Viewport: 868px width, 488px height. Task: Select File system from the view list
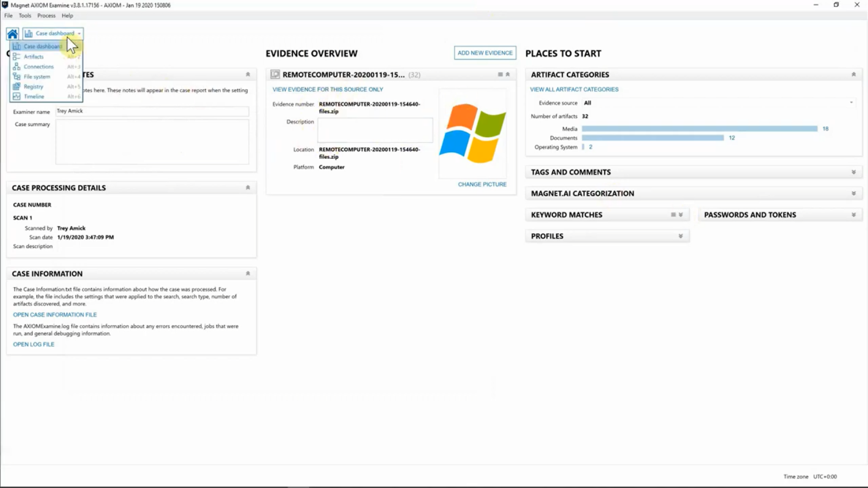[46, 76]
